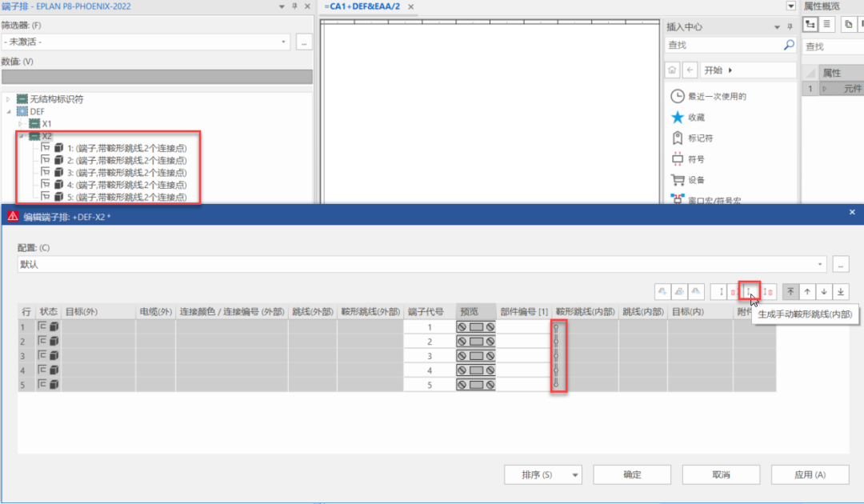Screen dimensions: 864x504
Task: Select the X1 terminal strip in tree
Action: [46, 124]
